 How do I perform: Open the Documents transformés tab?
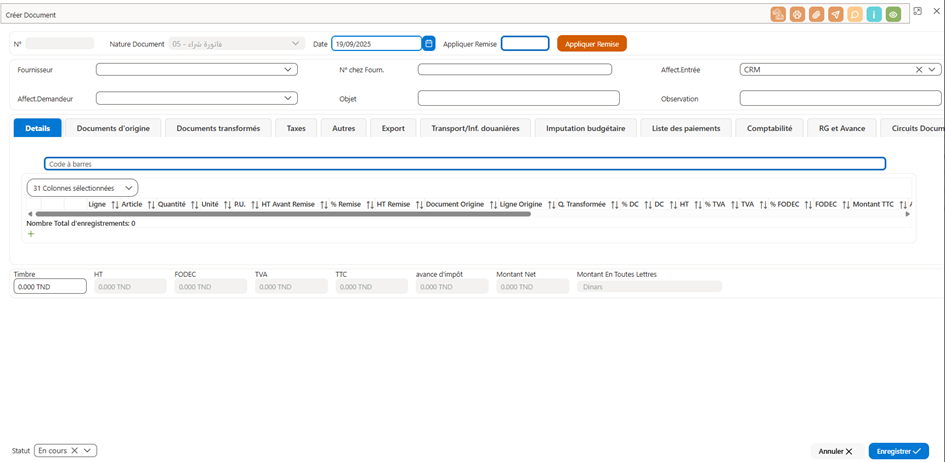click(218, 128)
